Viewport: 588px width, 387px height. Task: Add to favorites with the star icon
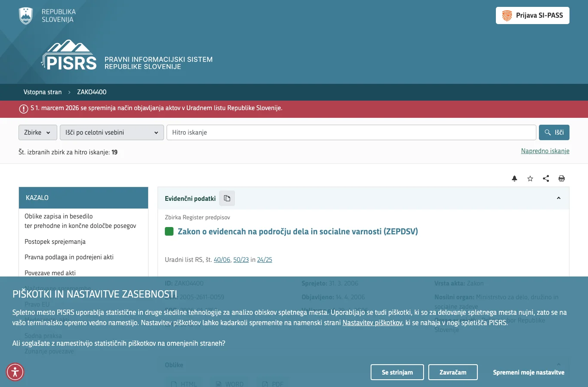pos(530,178)
